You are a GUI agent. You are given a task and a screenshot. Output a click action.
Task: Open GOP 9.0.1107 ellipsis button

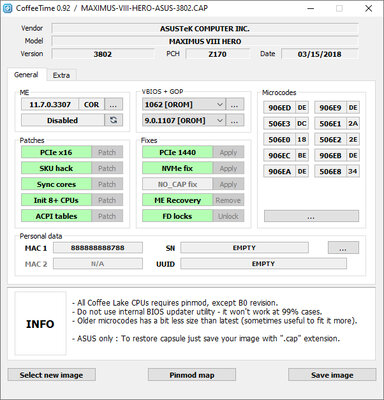click(x=235, y=120)
